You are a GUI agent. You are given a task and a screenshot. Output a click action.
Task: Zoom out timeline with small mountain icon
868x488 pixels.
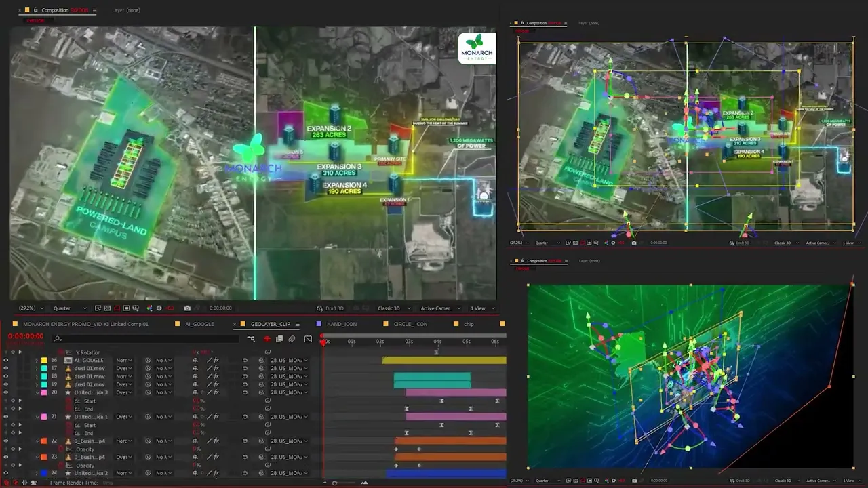click(324, 483)
